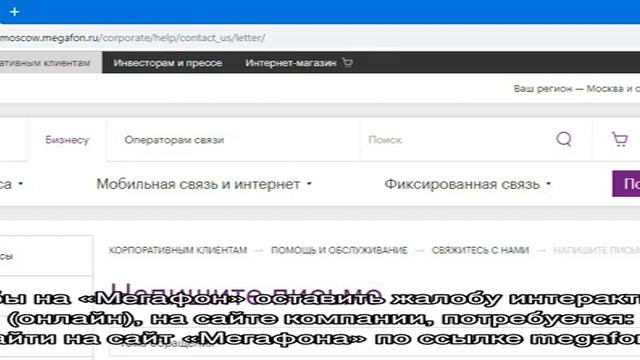The width and height of the screenshot is (640, 360).
Task: Open Интернет-магазин link in top bar
Action: coord(291,63)
